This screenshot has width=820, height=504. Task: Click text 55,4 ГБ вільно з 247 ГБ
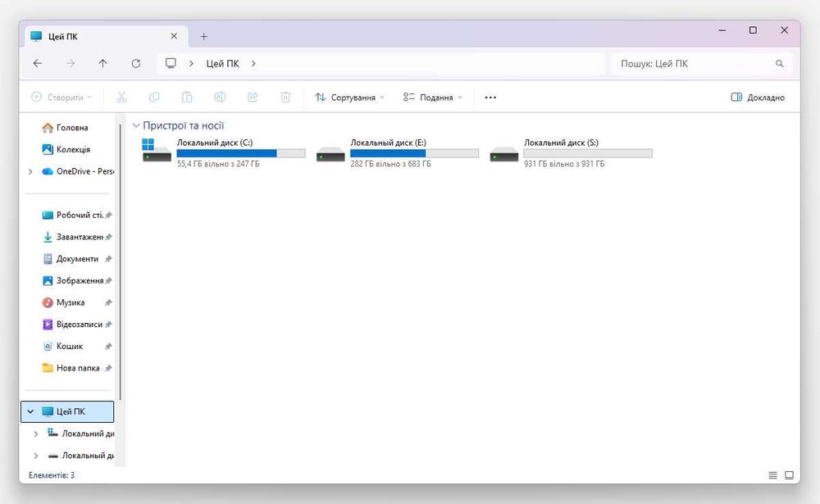218,164
